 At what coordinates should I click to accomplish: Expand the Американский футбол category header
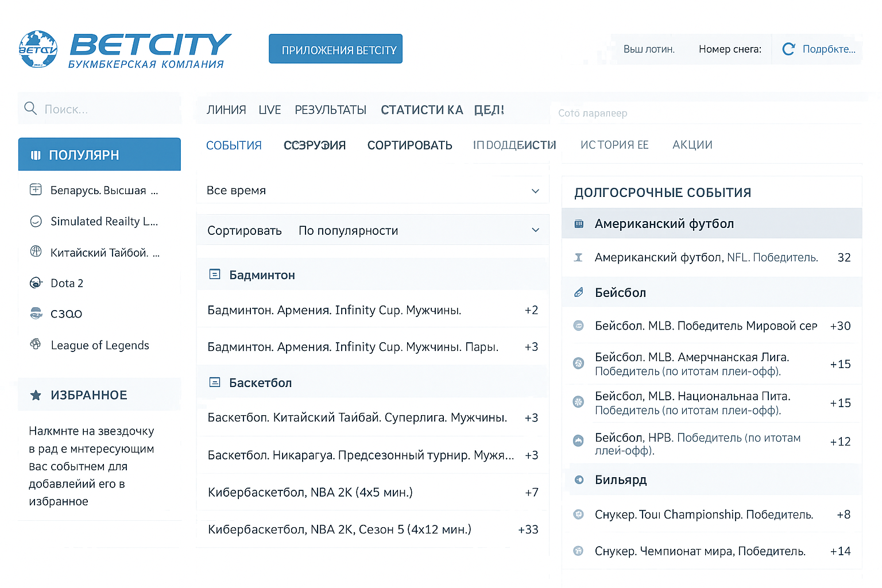pos(711,224)
